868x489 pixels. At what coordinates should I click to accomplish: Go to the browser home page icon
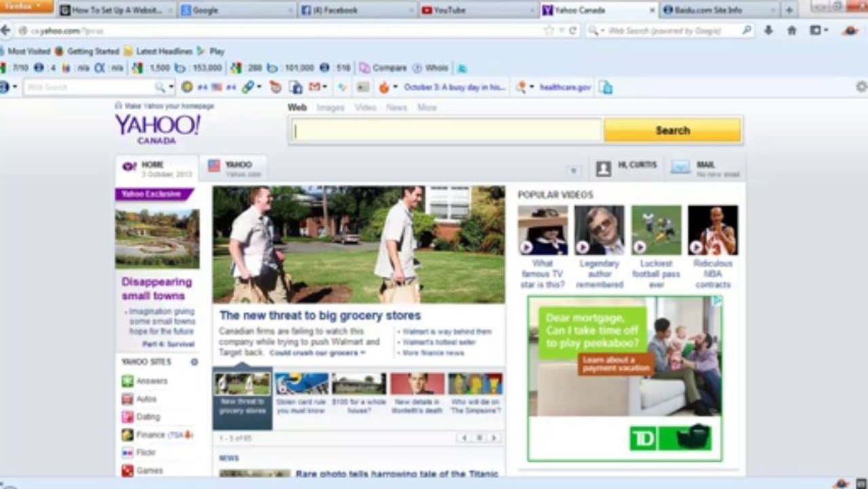[x=791, y=31]
